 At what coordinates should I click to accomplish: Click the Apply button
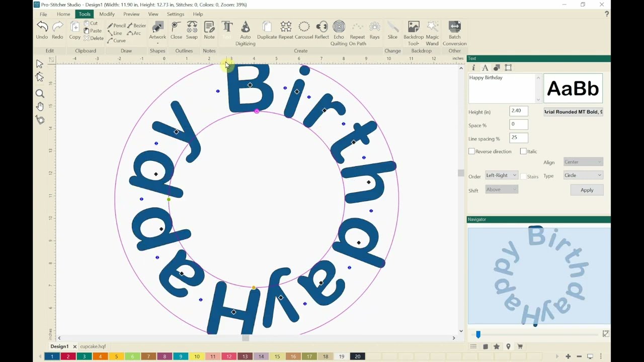(x=587, y=190)
